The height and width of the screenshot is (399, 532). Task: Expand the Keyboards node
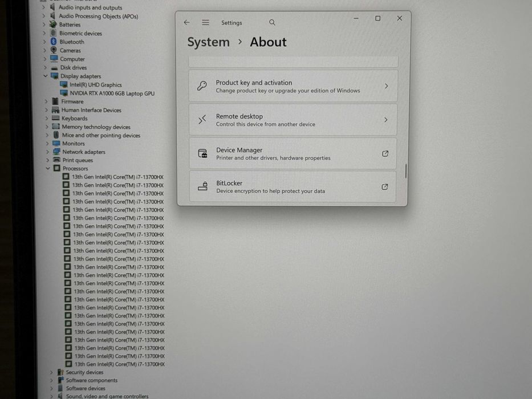coord(47,118)
